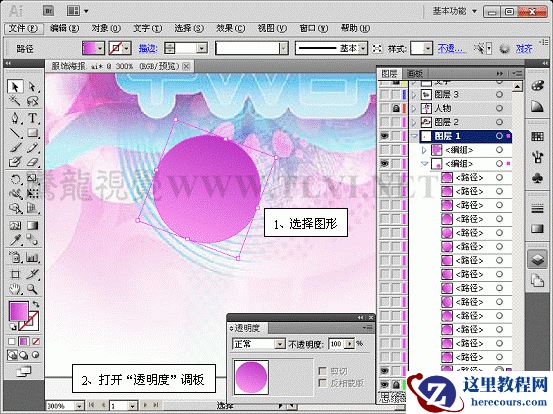Expand the 人物 layer
The height and width of the screenshot is (414, 553).
tap(414, 108)
